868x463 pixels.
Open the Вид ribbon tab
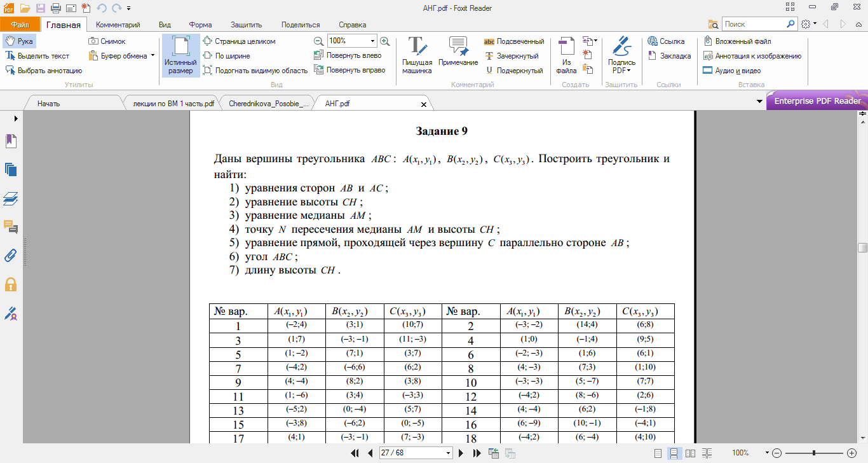coord(165,25)
